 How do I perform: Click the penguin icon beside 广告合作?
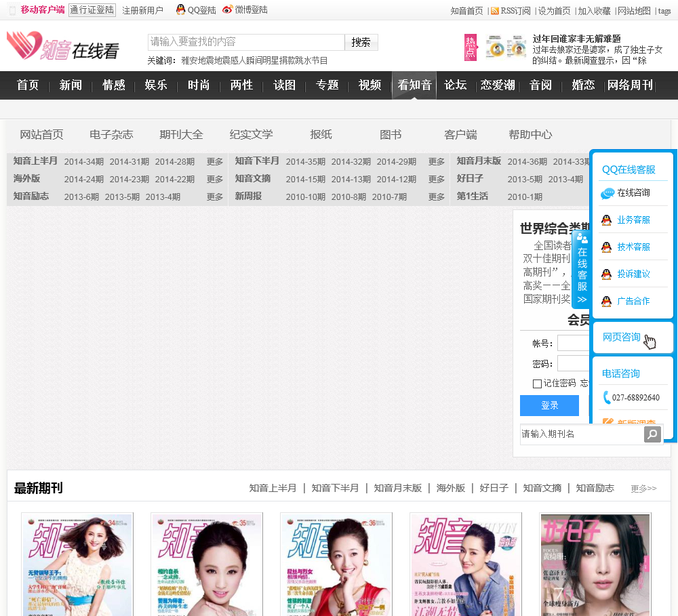pos(607,302)
